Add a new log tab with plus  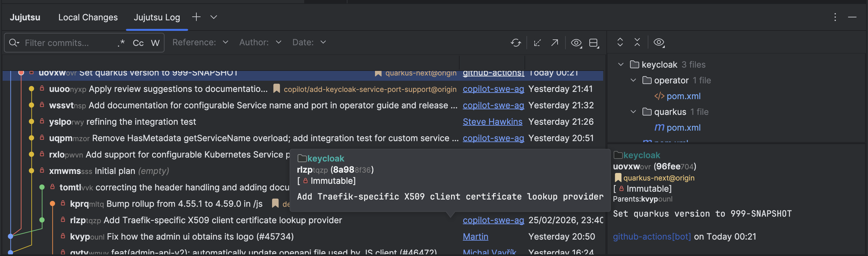pos(196,17)
